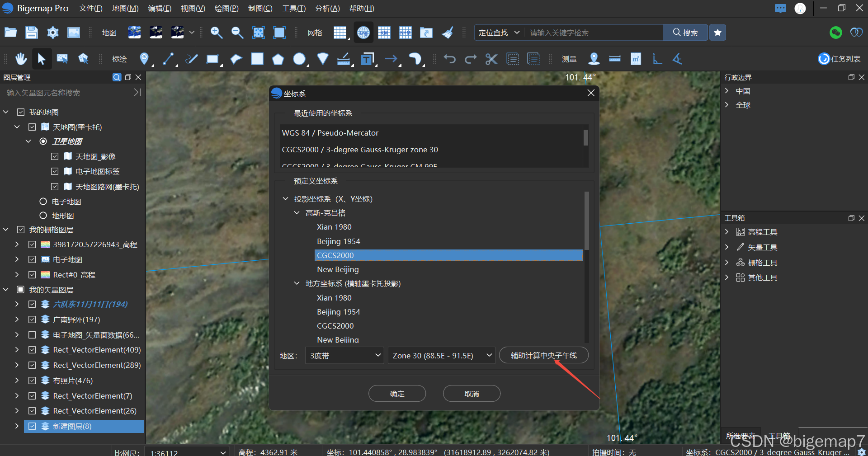The width and height of the screenshot is (868, 456).
Task: Click the scissors cut tool
Action: click(x=491, y=59)
